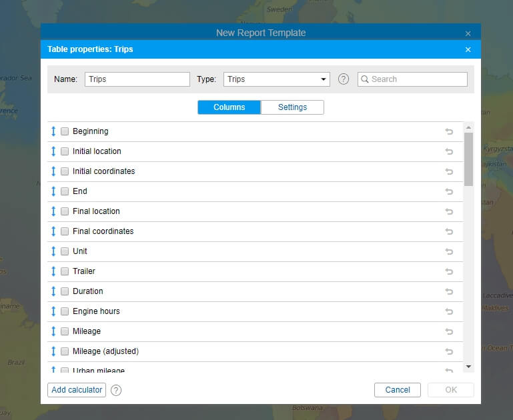Image resolution: width=513 pixels, height=420 pixels.
Task: Click the reorder arrow icon for Trailer
Action: (53, 271)
